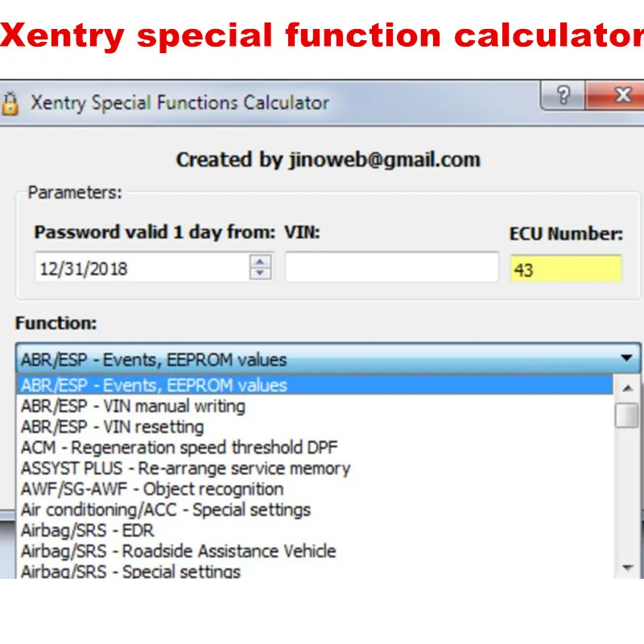Decrease the password valid date with down arrow

(x=260, y=273)
